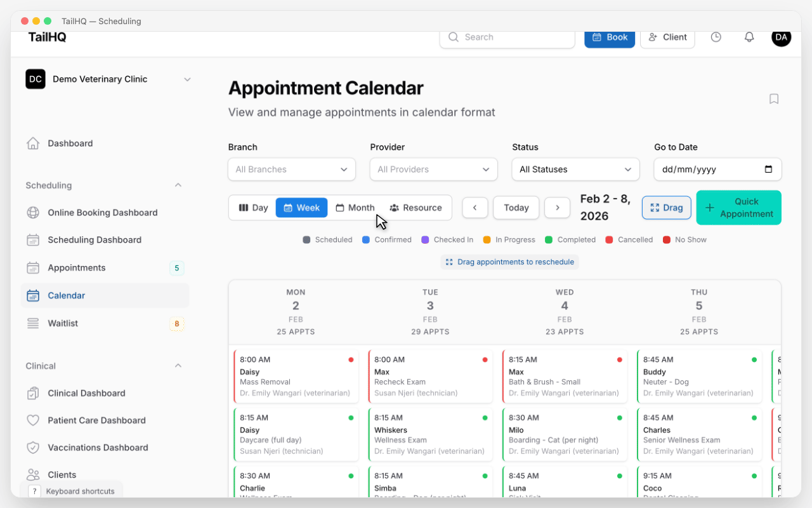Collapse the Scheduling sidebar section

(x=178, y=185)
